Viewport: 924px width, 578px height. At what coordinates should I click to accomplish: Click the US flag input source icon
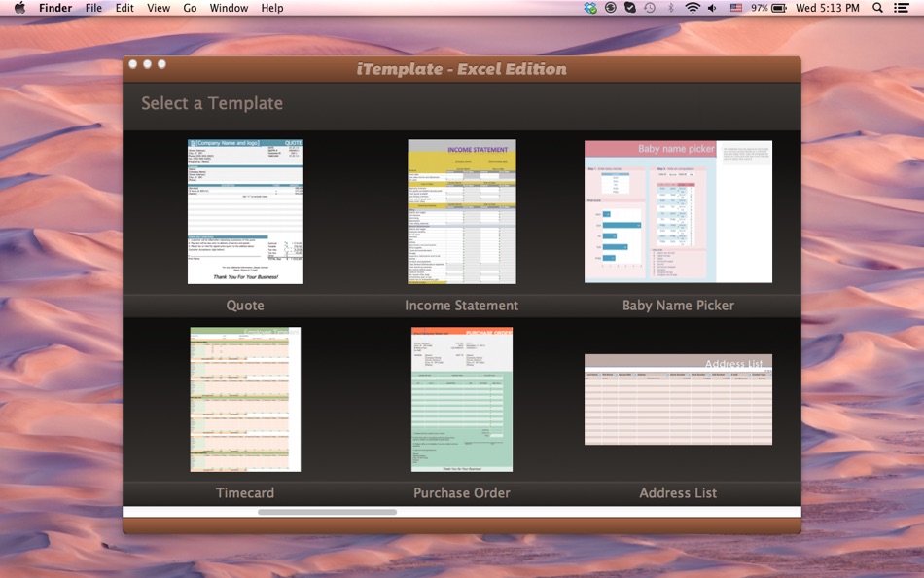tap(736, 8)
